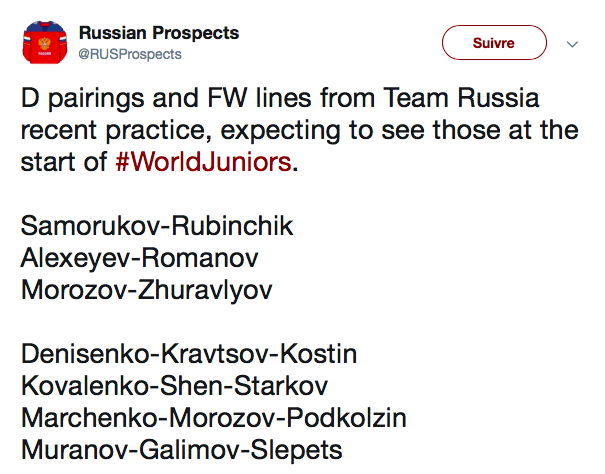This screenshot has width=605, height=474.
Task: Click the name Denisenko in the tweet
Action: click(x=85, y=354)
